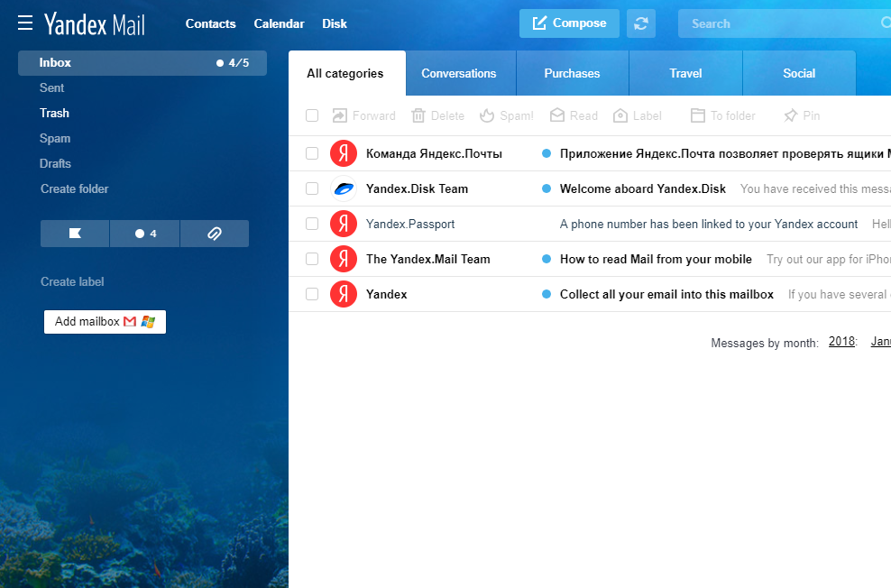891x588 pixels.
Task: Select The Yandex.Mail Team message checkbox
Action: [x=312, y=259]
